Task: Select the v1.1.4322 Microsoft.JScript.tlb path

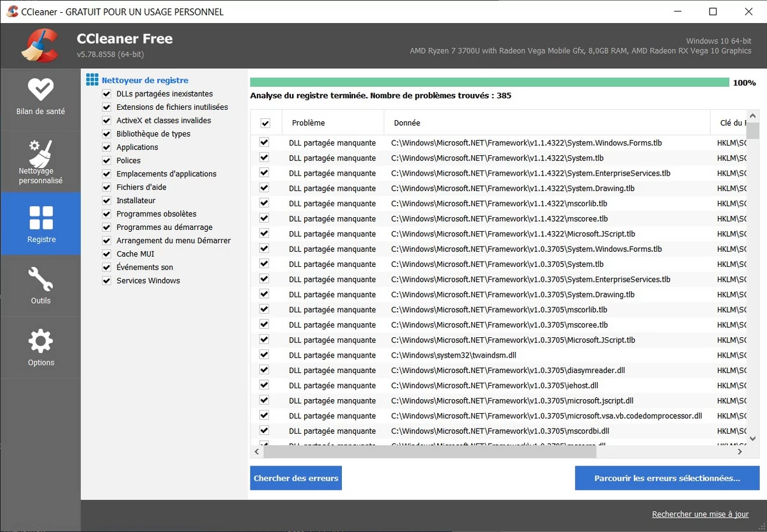Action: (x=513, y=234)
